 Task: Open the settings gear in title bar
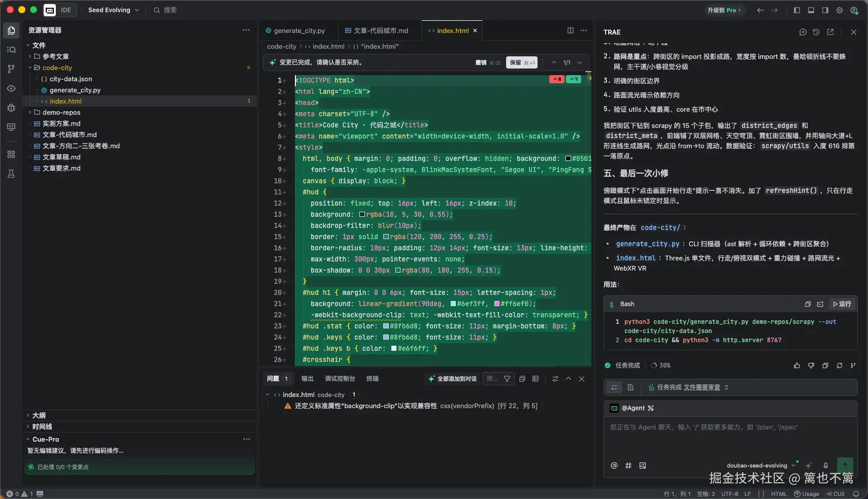[840, 10]
